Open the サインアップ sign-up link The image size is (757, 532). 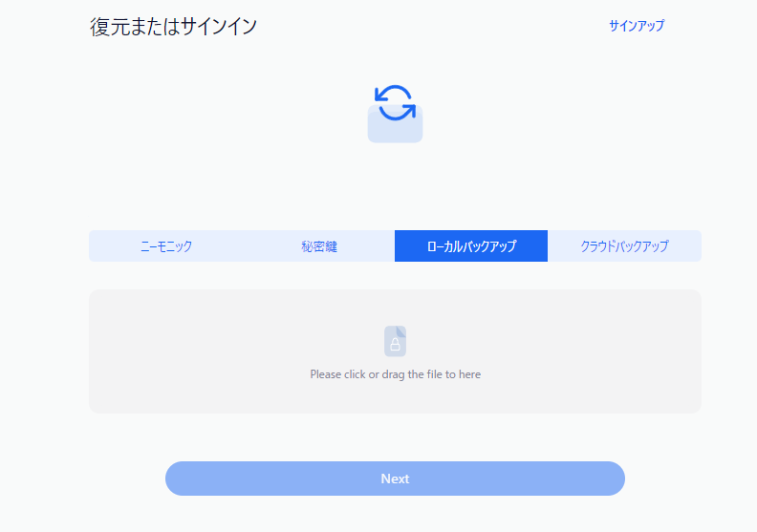pos(637,26)
